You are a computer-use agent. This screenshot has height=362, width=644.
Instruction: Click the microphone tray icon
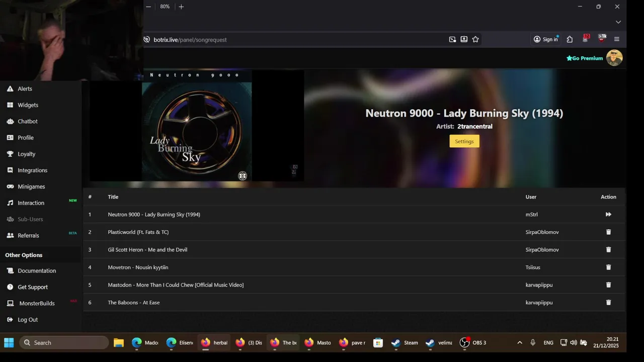point(533,342)
